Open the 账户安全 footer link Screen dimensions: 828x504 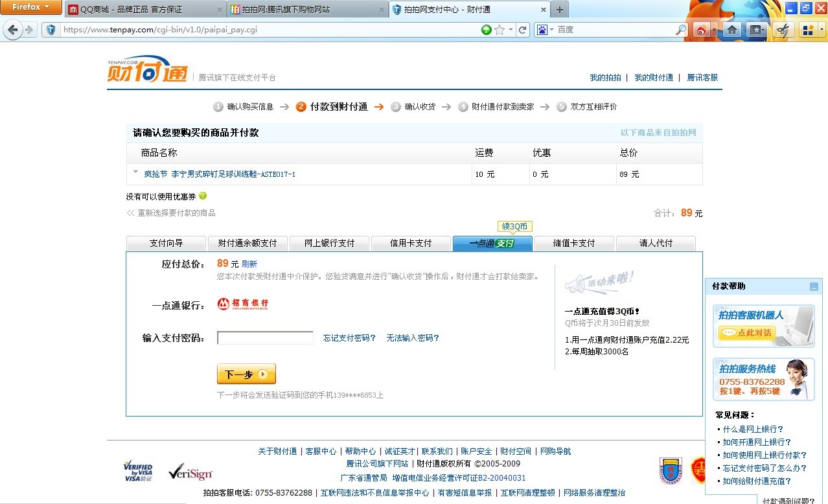pyautogui.click(x=476, y=452)
